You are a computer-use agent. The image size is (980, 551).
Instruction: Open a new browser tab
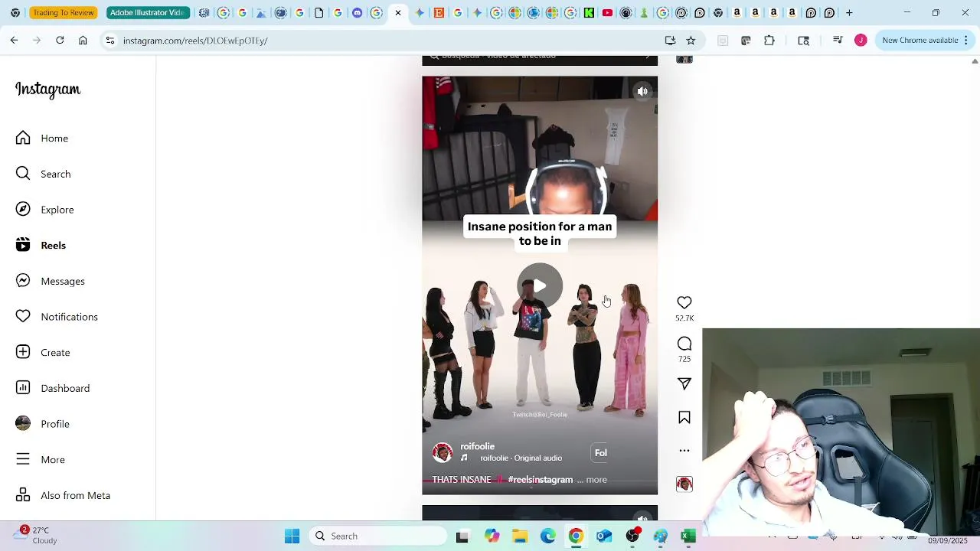(x=849, y=13)
